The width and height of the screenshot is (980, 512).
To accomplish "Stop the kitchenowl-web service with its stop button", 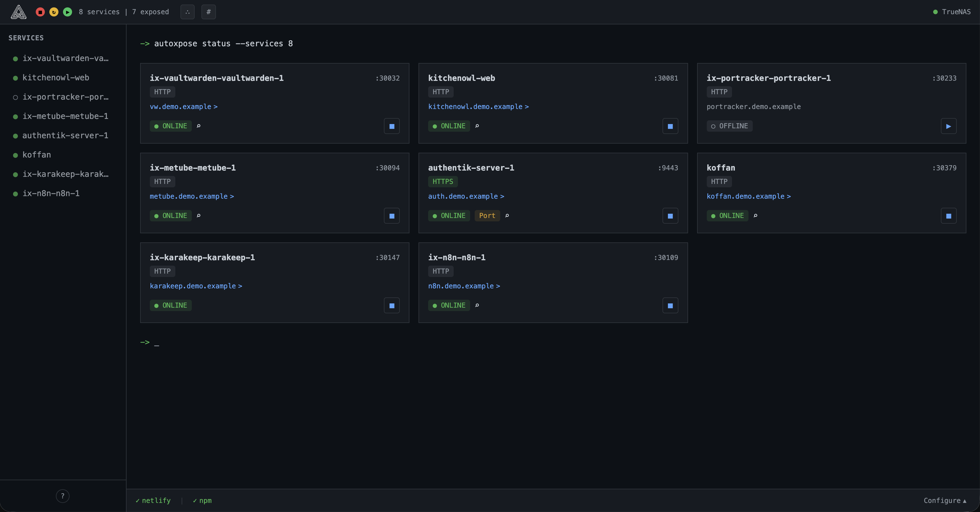I will [670, 126].
